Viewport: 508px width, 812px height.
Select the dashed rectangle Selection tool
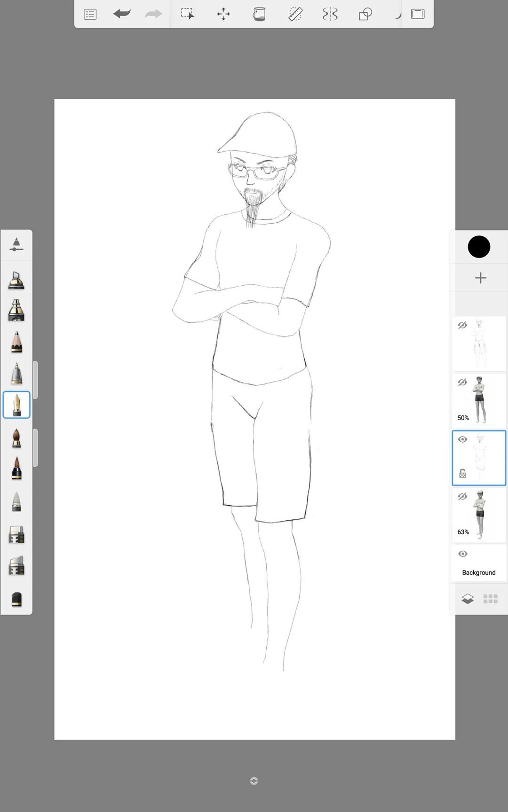(x=187, y=14)
